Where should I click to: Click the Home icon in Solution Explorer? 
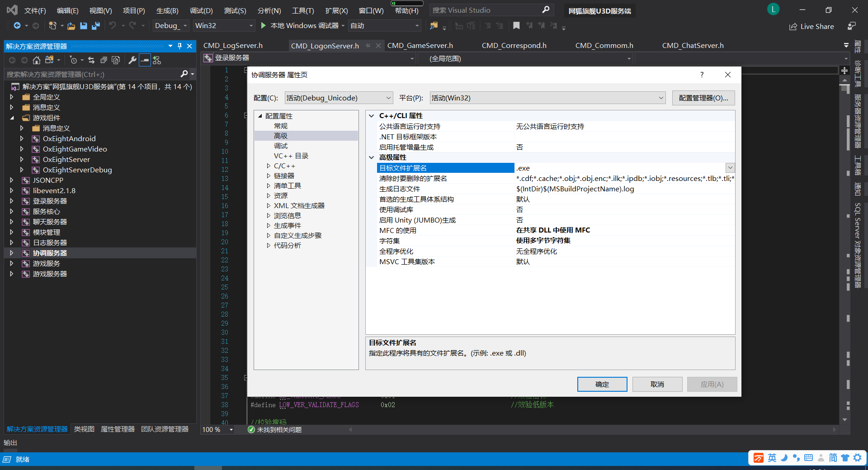click(x=37, y=60)
